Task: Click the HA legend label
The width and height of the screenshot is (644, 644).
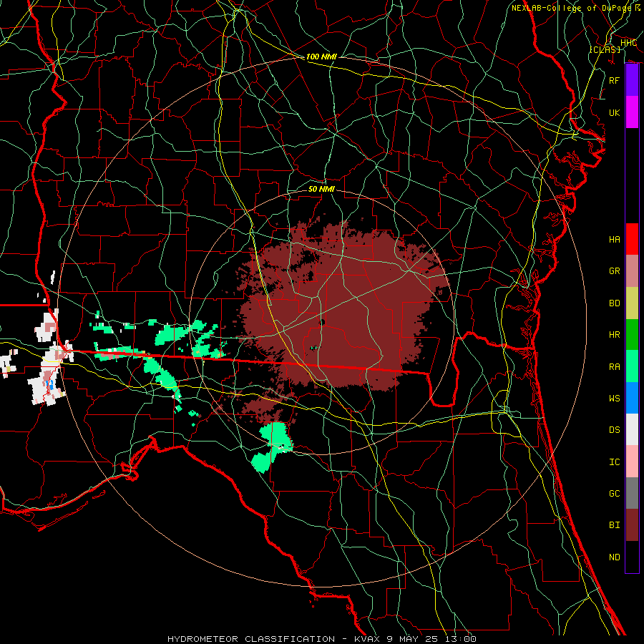Action: 615,239
